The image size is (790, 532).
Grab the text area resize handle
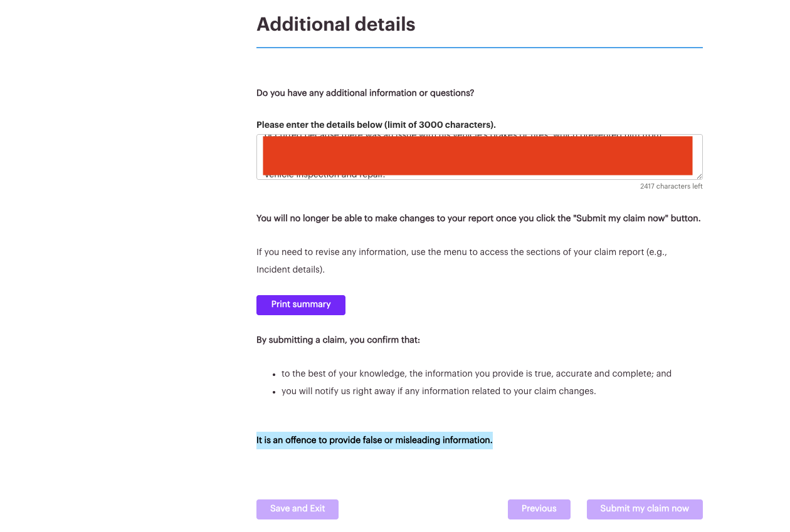click(699, 176)
